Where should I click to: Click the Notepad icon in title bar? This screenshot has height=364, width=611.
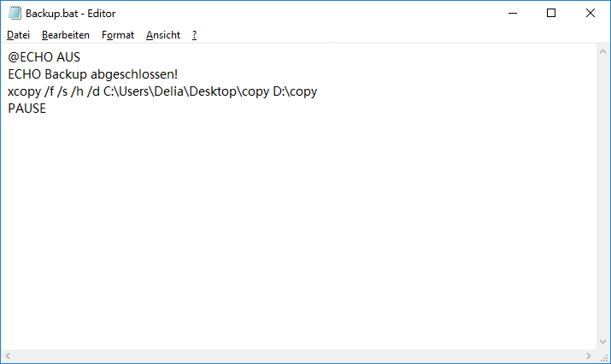pyautogui.click(x=15, y=14)
